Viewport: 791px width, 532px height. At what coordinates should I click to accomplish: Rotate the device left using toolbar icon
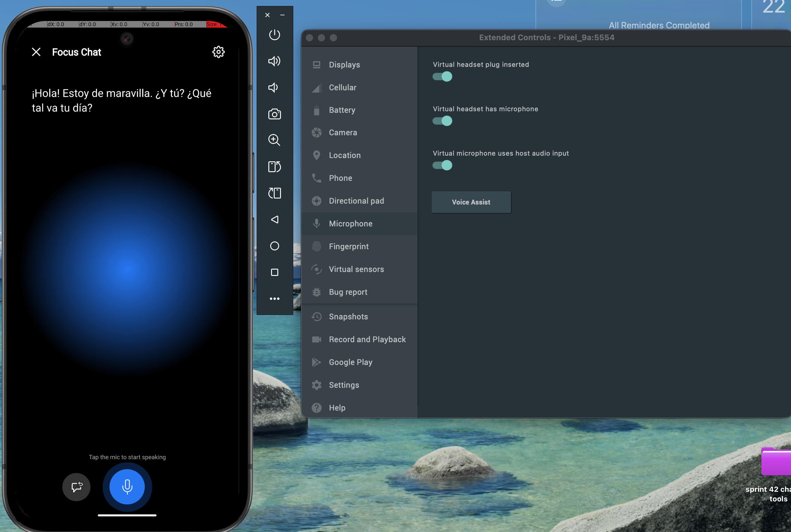274,167
